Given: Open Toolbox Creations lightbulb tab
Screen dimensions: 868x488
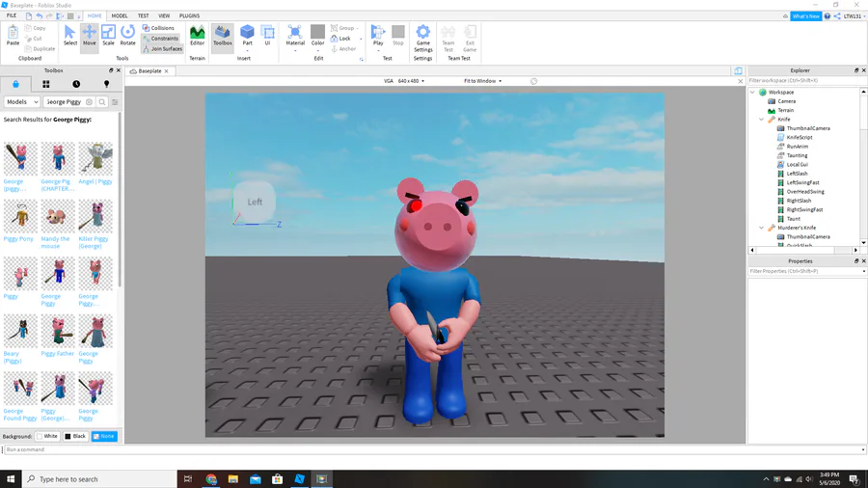Looking at the screenshot, I should [106, 84].
